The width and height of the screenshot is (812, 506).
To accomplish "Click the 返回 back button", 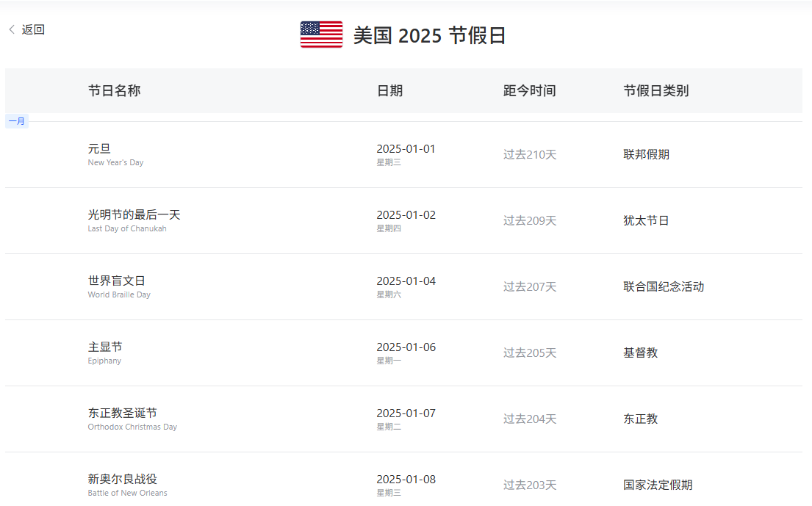I will (x=27, y=29).
